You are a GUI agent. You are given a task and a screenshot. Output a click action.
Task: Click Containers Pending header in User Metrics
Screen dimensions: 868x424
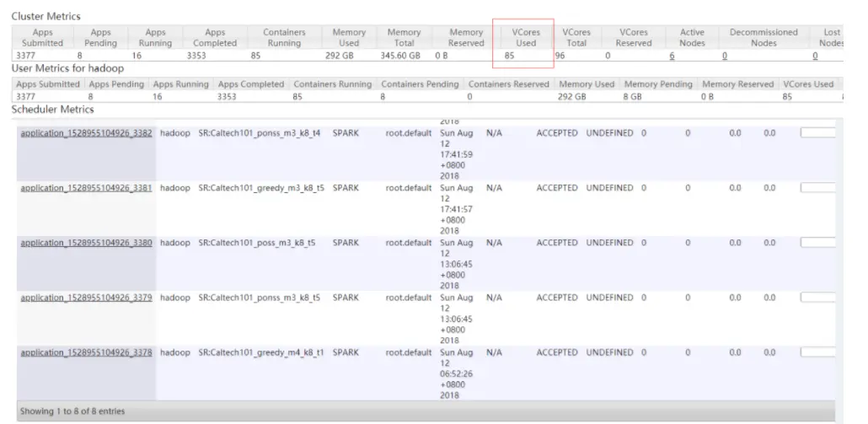click(420, 84)
